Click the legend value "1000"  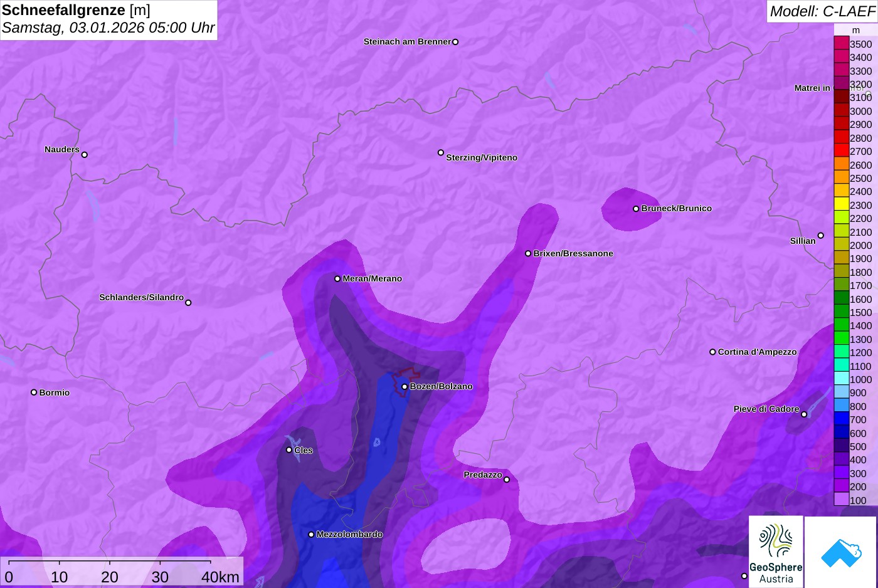coord(861,379)
